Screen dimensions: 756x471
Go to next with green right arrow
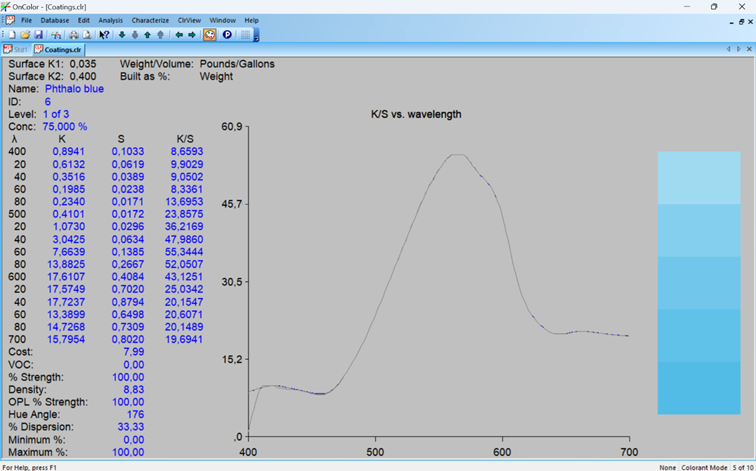click(x=192, y=34)
